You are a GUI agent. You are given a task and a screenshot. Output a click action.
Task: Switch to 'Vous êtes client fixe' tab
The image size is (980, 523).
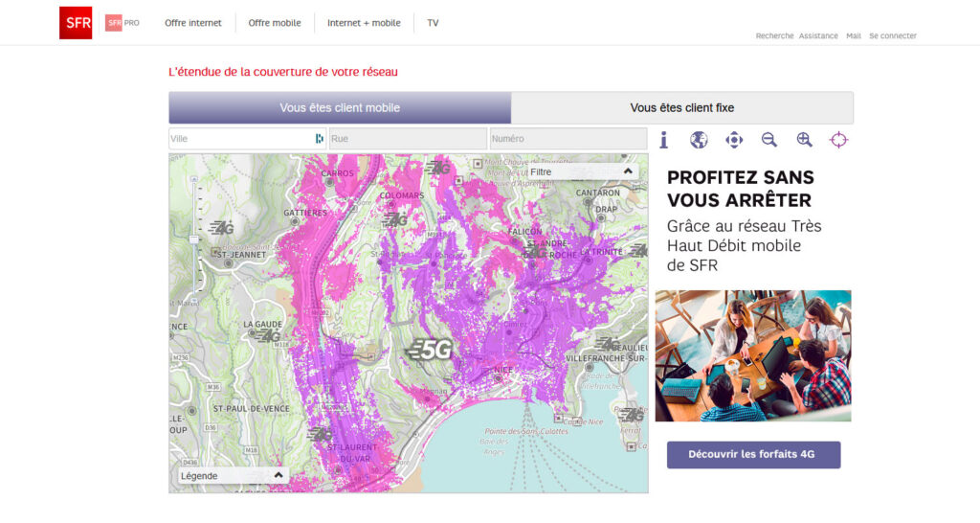[x=681, y=107]
